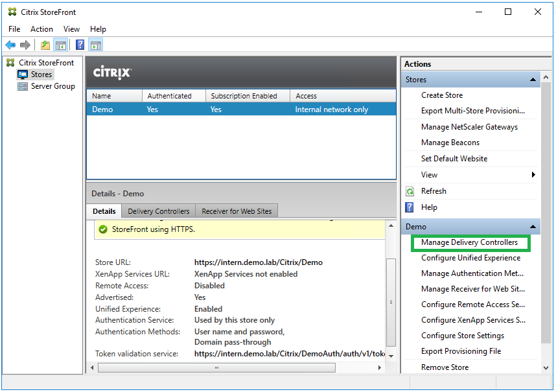Toggle the Show/Hide Action Pane icon
The height and width of the screenshot is (392, 556).
(x=96, y=45)
